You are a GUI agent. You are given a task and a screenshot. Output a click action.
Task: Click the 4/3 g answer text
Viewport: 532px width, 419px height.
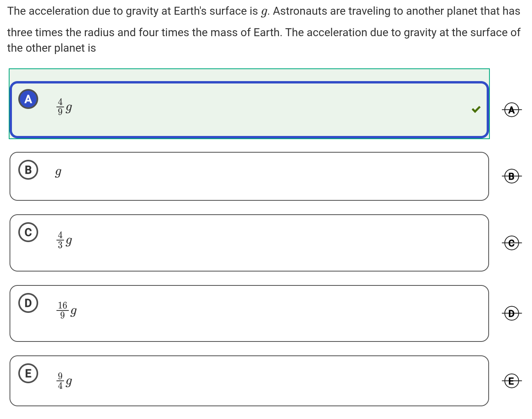pos(64,240)
